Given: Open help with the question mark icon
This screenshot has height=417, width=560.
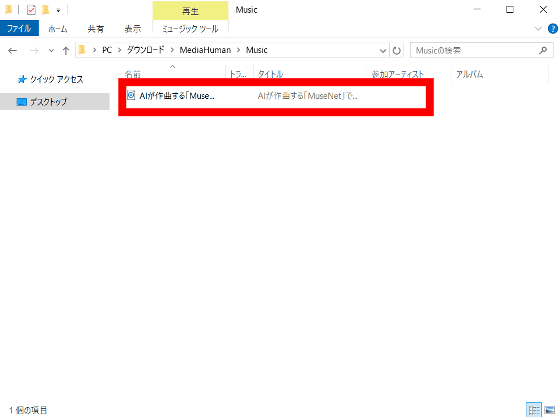Looking at the screenshot, I should [552, 29].
